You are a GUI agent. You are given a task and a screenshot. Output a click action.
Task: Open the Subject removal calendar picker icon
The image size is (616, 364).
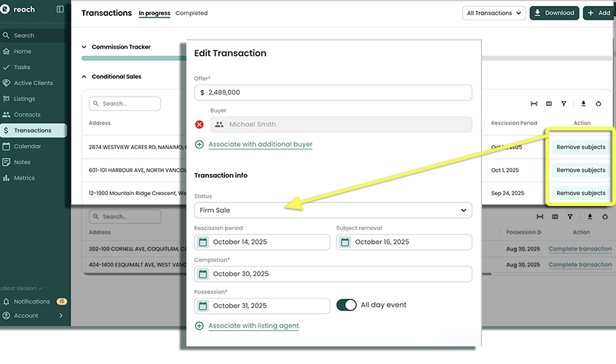pos(346,242)
